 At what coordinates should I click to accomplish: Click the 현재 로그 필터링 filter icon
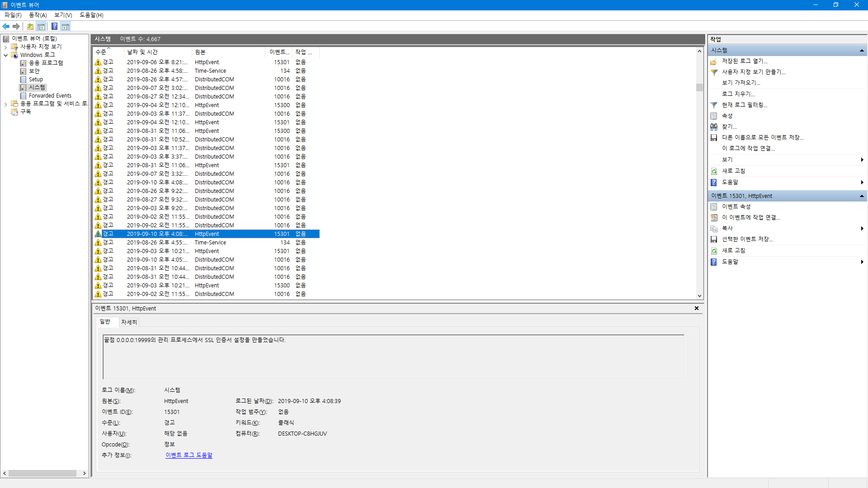pyautogui.click(x=714, y=105)
